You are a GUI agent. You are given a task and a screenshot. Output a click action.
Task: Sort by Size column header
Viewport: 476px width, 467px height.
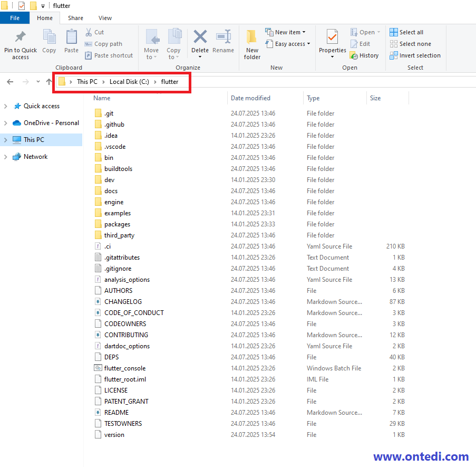click(x=375, y=98)
